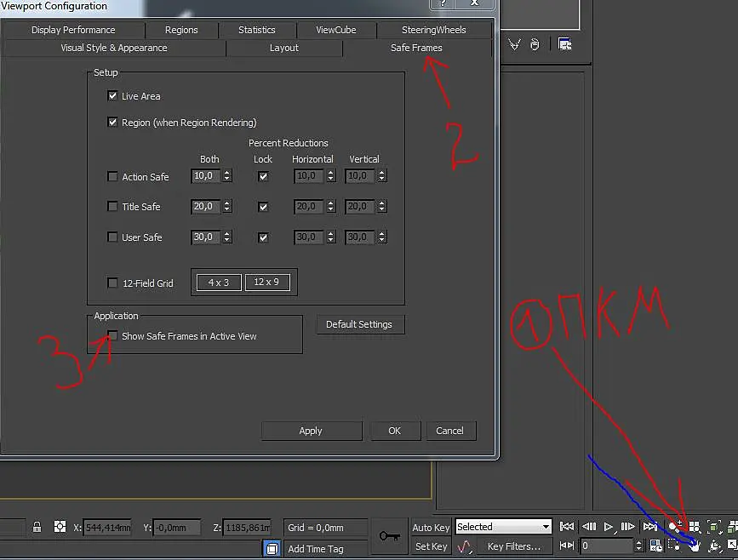The image size is (738, 560).
Task: Select the Pan View hand tool
Action: click(x=695, y=546)
